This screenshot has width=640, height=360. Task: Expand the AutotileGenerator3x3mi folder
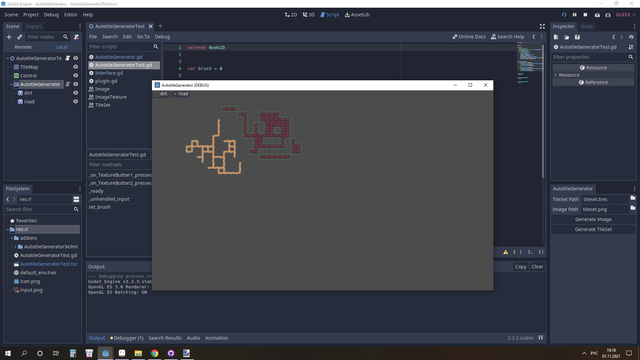(16, 247)
